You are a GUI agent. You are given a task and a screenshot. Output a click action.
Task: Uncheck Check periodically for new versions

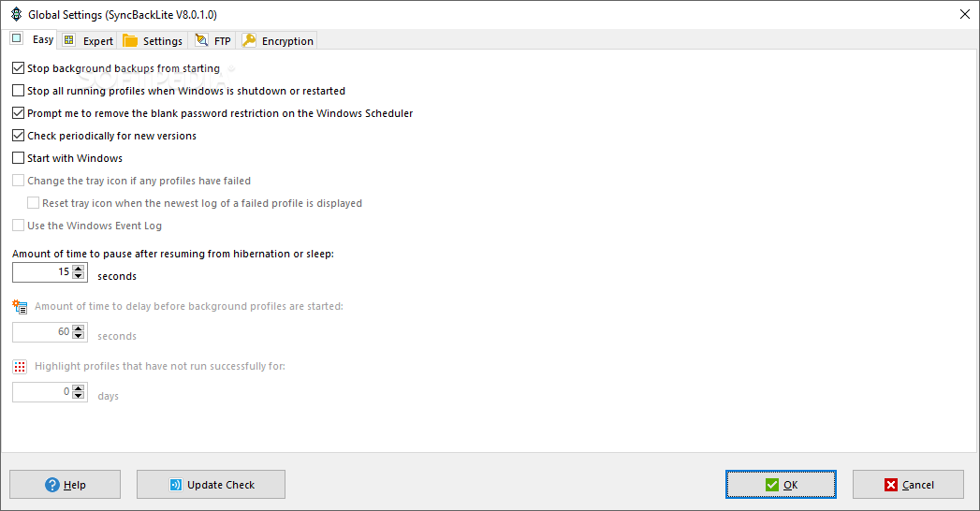18,136
